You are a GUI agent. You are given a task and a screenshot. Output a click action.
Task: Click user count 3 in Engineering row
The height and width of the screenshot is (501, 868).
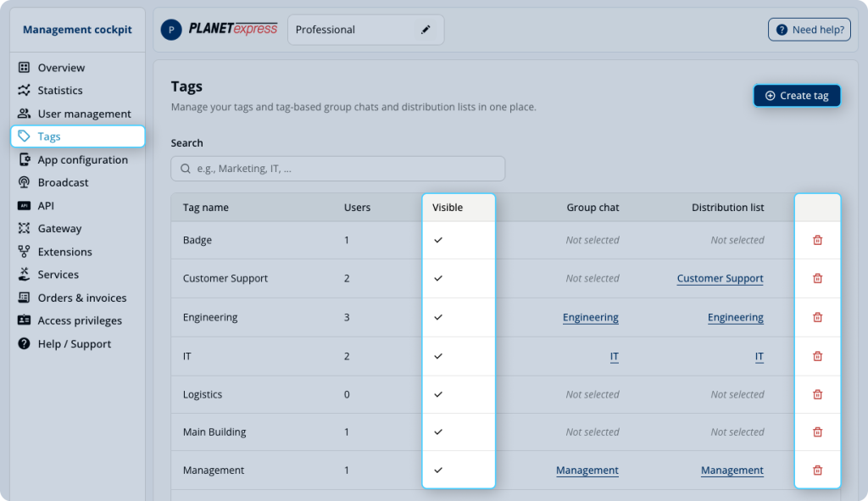pyautogui.click(x=347, y=317)
